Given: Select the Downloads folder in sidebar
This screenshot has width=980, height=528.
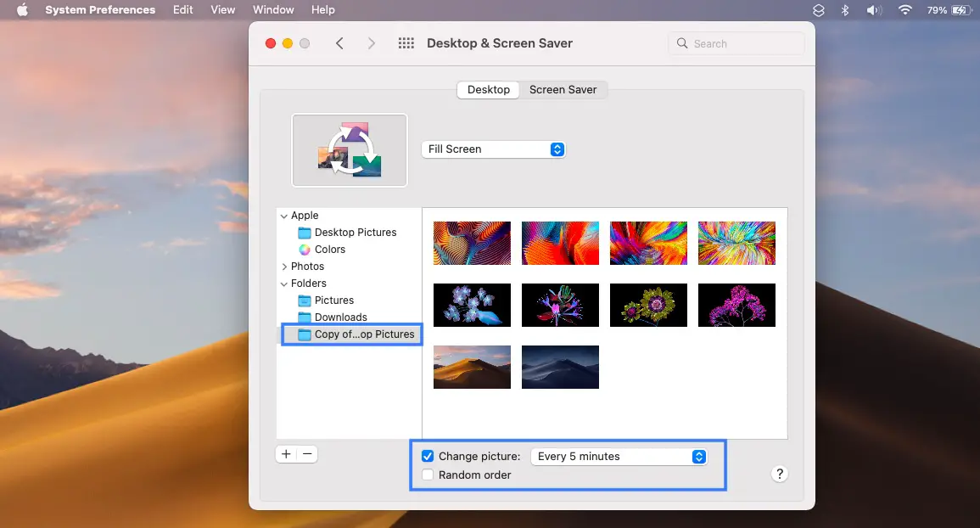Looking at the screenshot, I should pos(340,317).
